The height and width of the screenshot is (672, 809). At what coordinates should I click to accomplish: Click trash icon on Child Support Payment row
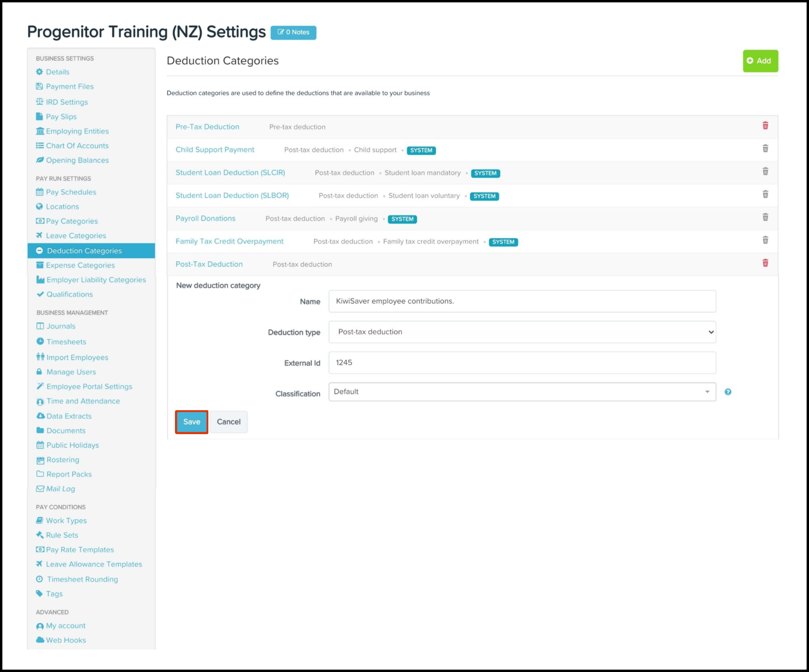[765, 148]
